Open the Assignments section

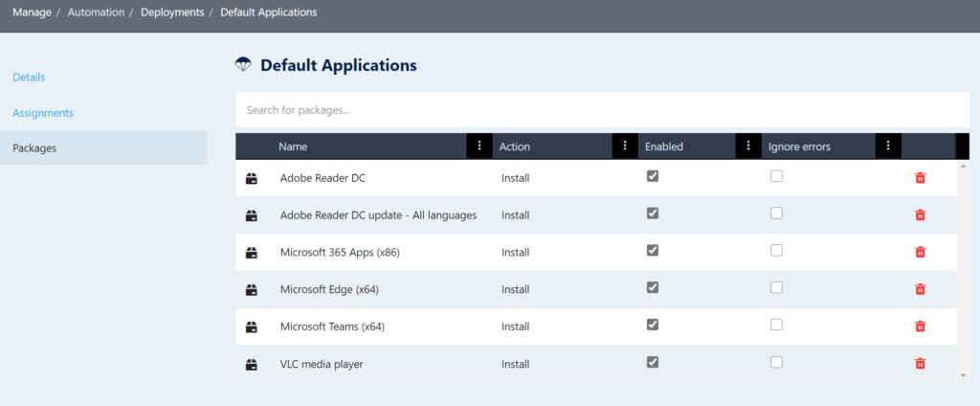[43, 113]
